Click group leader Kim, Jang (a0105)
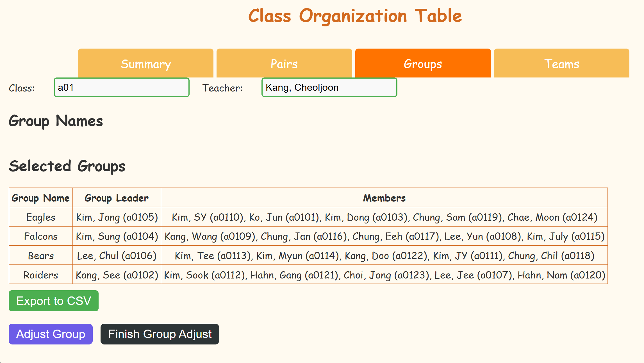This screenshot has height=363, width=644. (117, 217)
